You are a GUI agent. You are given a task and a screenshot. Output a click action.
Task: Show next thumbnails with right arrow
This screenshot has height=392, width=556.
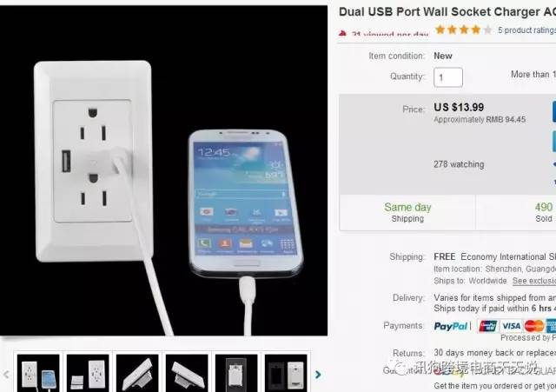click(x=318, y=375)
